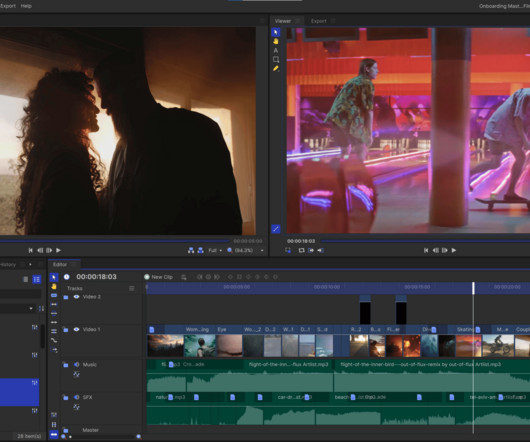The height and width of the screenshot is (442, 530).
Task: Open the Full quality dropdown in trimmer
Action: click(x=215, y=250)
